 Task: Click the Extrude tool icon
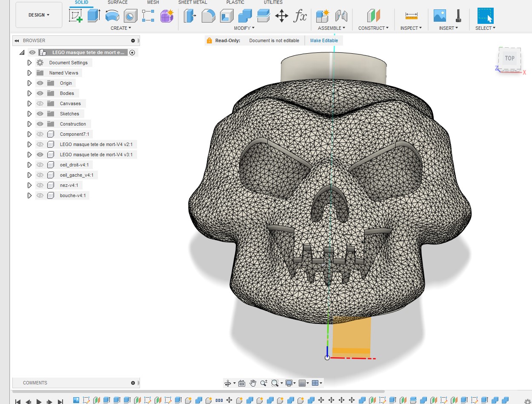coord(94,16)
